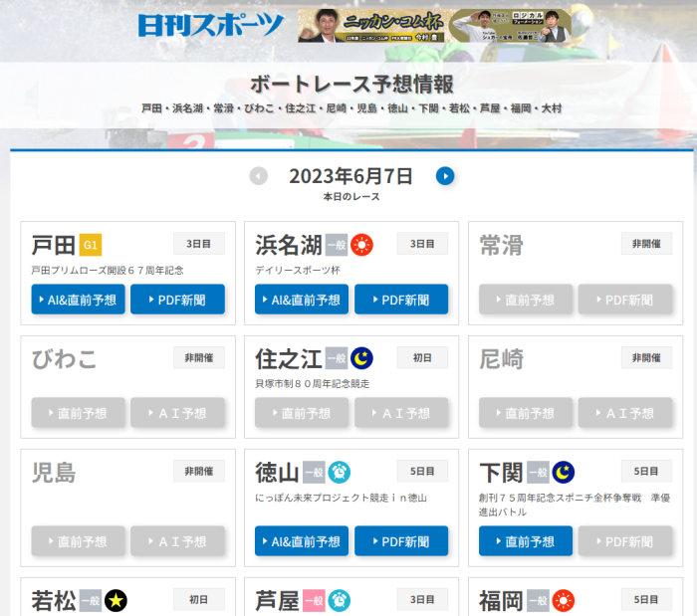Open Tokuyama's PDF新聞
The height and width of the screenshot is (616, 697).
[x=401, y=541]
